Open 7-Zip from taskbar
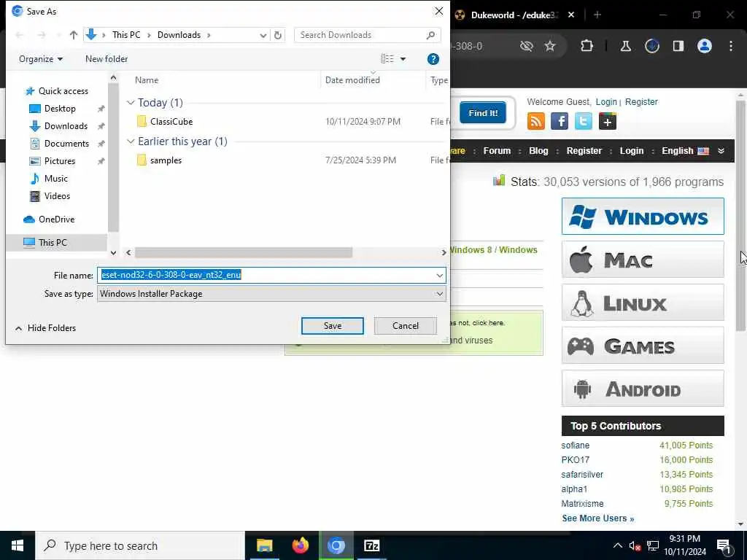The height and width of the screenshot is (560, 747). point(371,545)
